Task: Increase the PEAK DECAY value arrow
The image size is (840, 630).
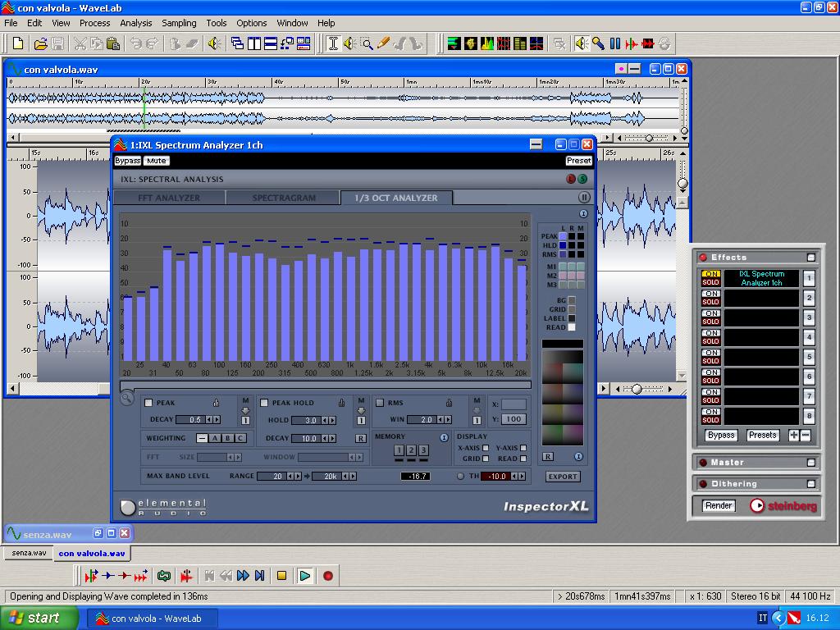Action: (x=217, y=420)
